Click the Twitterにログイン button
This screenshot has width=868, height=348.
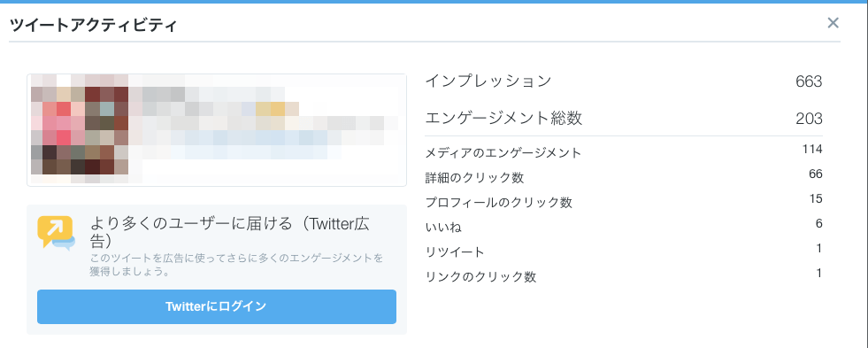(217, 306)
